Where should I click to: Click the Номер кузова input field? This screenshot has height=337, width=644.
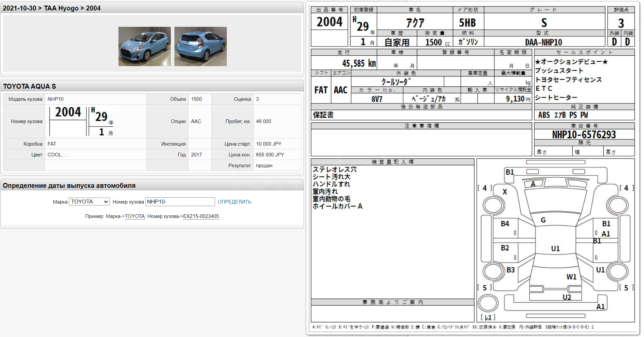pos(180,202)
